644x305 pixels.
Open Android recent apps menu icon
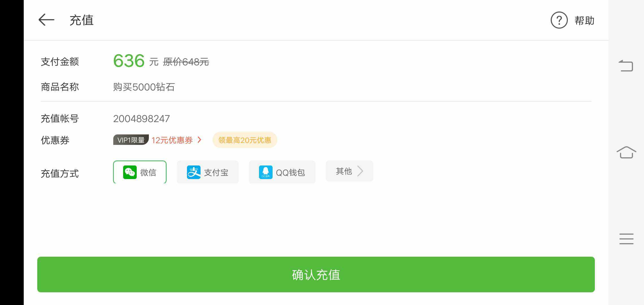(626, 239)
